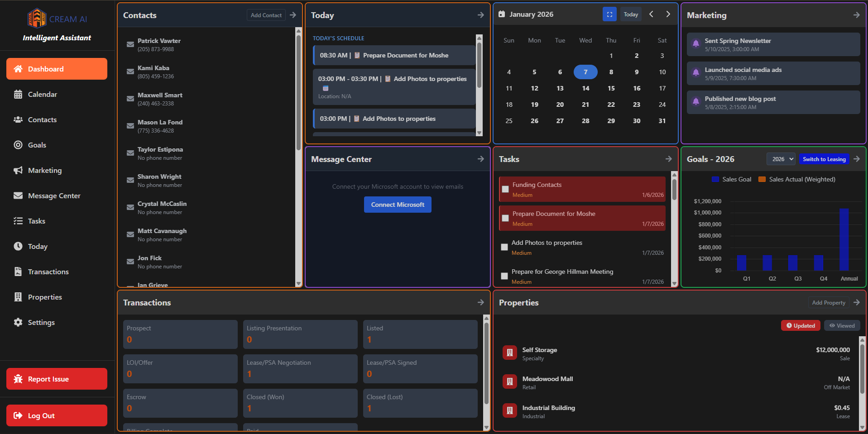
Task: Open the Dashboard home icon in sidebar
Action: [x=18, y=69]
